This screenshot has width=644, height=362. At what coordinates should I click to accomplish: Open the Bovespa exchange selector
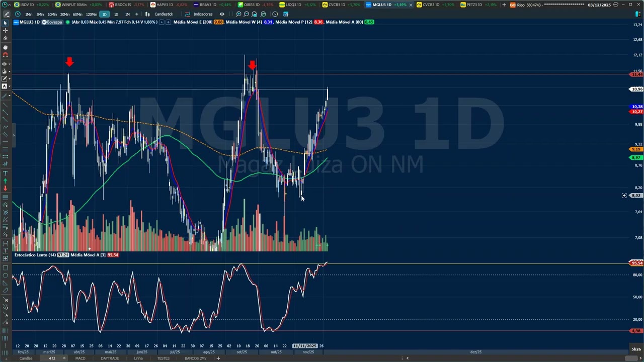click(x=52, y=22)
